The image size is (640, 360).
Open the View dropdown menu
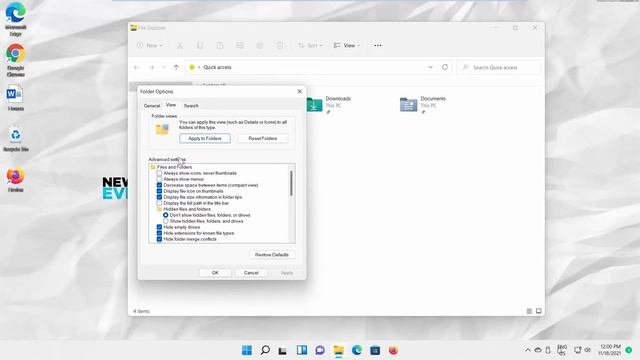(x=347, y=45)
